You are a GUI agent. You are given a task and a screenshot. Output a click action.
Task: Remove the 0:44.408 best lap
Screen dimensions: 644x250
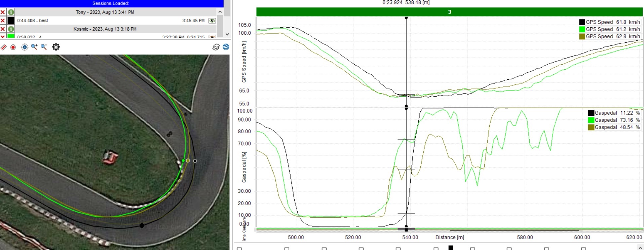coord(3,21)
